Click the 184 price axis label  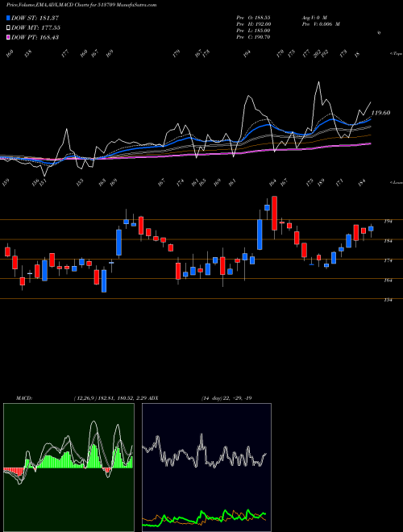[388, 241]
